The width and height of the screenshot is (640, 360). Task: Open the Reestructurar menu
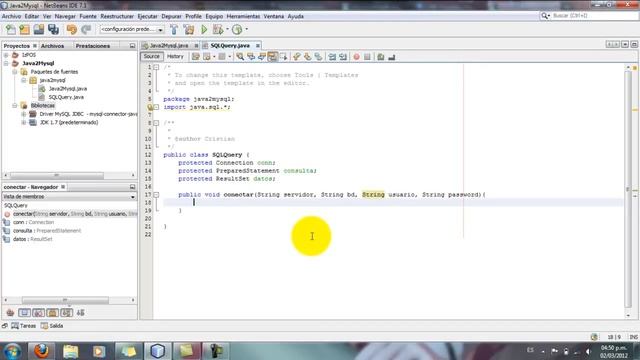coord(117,16)
